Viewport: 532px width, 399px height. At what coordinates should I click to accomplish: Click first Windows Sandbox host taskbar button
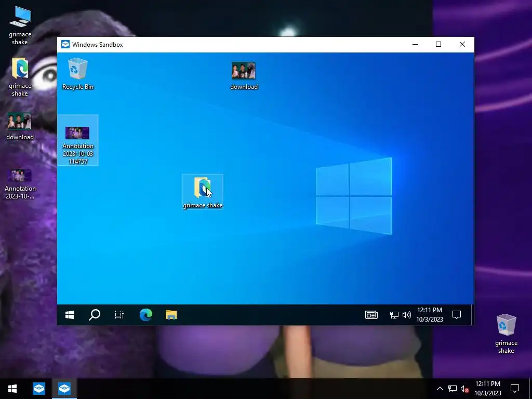click(38, 389)
